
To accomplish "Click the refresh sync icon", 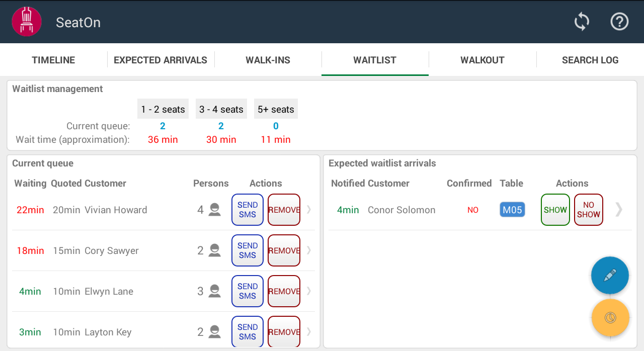I will (582, 22).
